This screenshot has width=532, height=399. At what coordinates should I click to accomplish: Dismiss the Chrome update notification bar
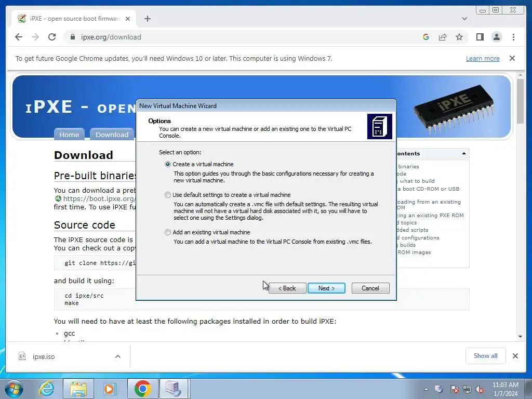pos(512,58)
